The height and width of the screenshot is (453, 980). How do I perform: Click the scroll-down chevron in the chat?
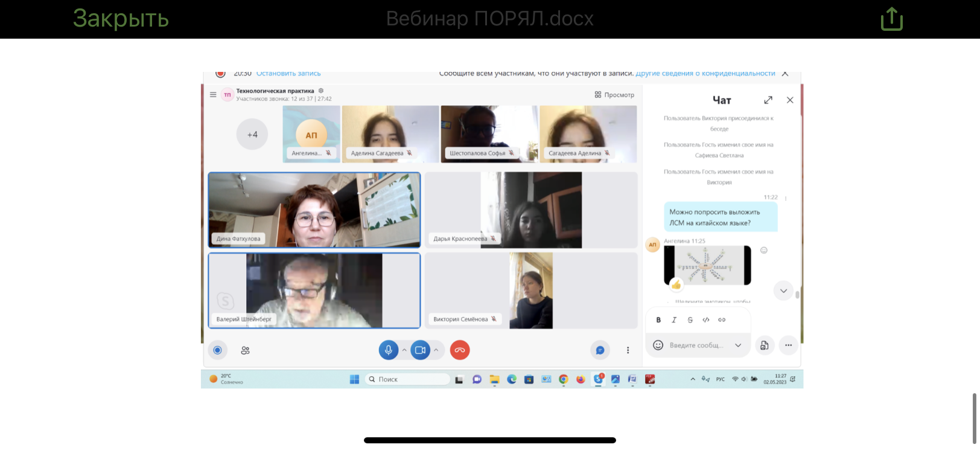(783, 291)
